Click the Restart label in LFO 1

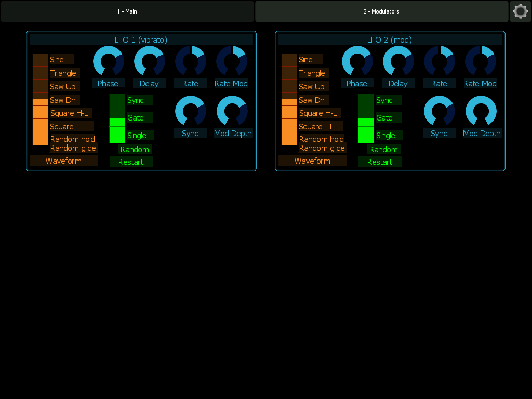click(131, 162)
